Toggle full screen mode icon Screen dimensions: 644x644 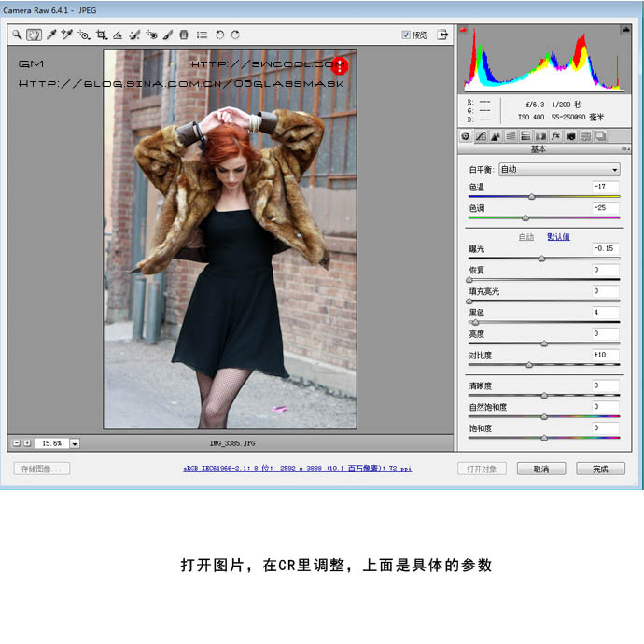tap(441, 35)
